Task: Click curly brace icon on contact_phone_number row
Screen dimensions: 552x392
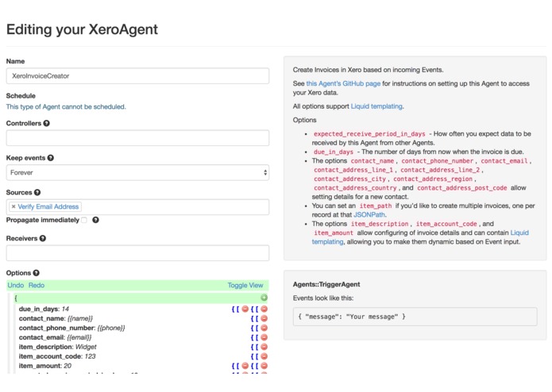Action: pyautogui.click(x=252, y=328)
